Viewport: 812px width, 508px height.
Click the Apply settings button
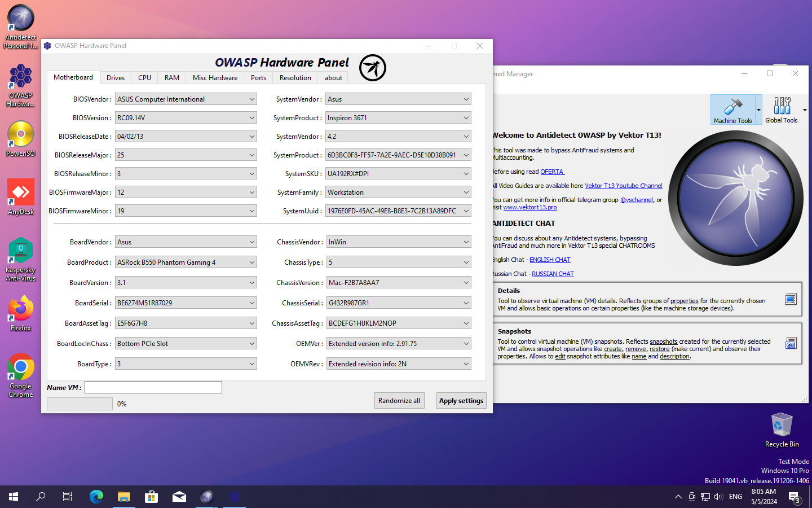pos(461,401)
